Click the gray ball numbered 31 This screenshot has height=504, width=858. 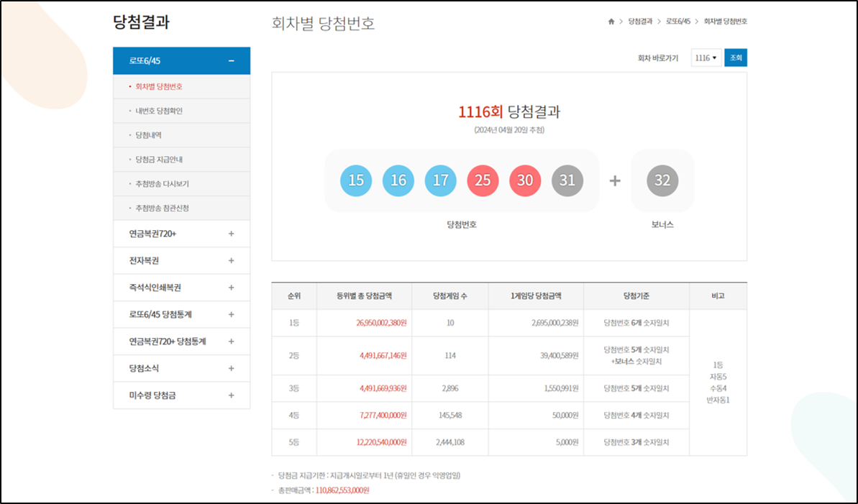pos(567,180)
